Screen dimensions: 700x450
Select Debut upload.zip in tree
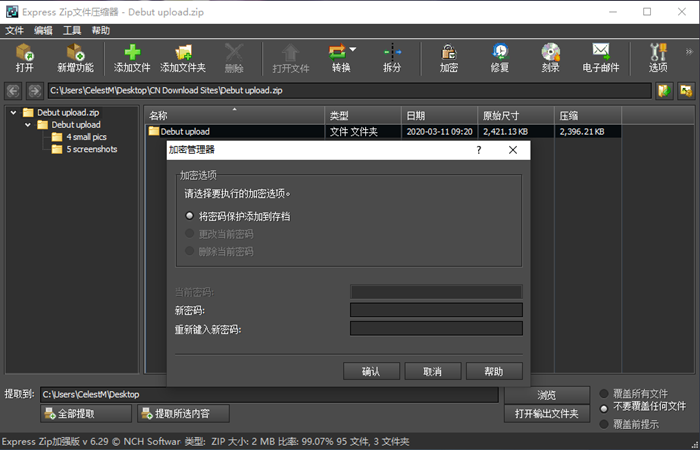click(68, 112)
